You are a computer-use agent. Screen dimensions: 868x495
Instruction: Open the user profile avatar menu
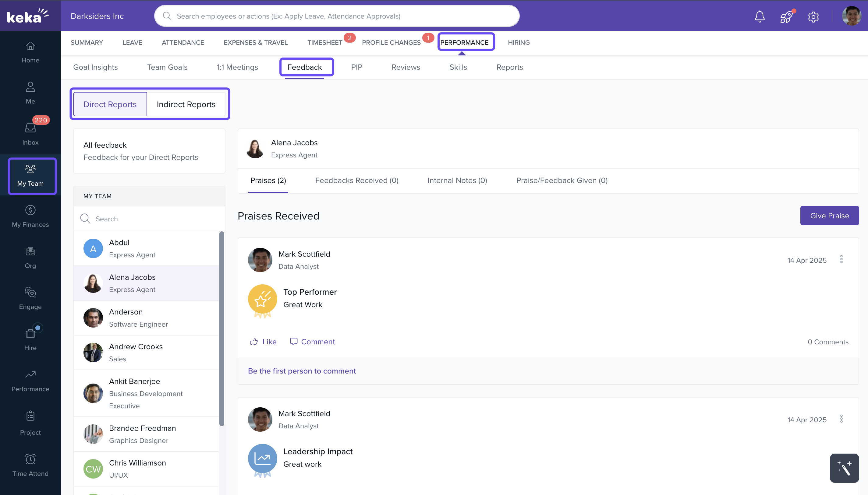[x=851, y=16]
